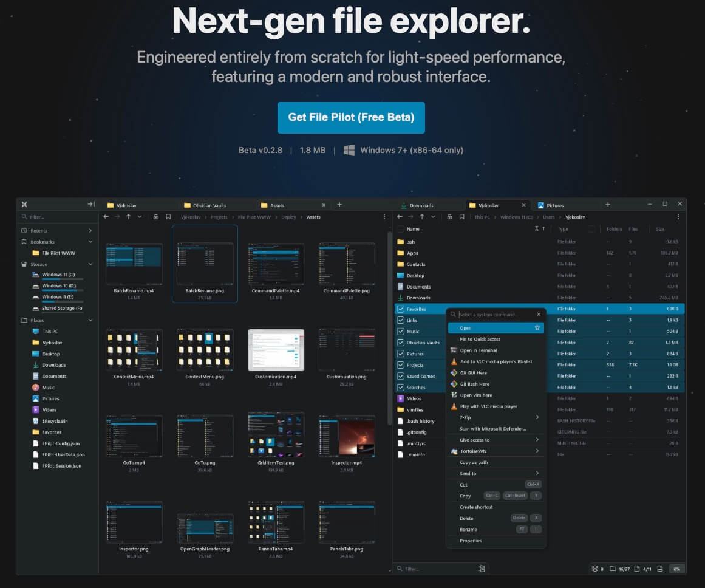Click the File Pilot logo icon
705x588 pixels.
click(24, 205)
